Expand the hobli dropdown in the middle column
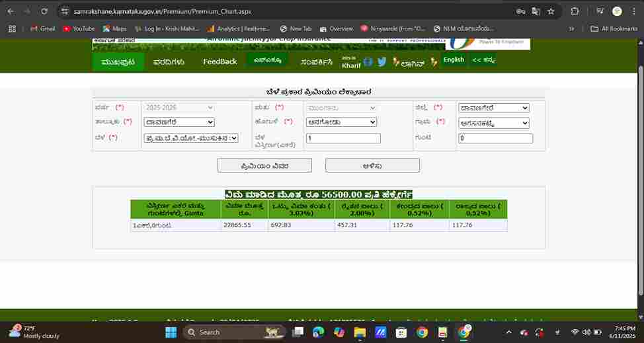The image size is (644, 343). [341, 122]
